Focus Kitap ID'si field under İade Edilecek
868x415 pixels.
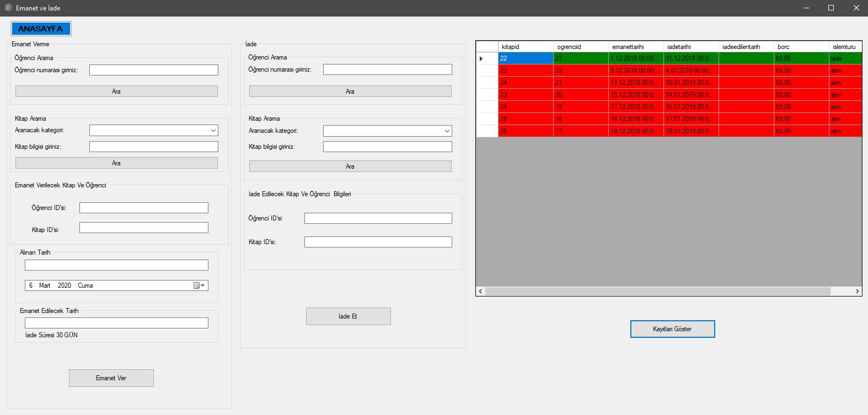pos(378,242)
